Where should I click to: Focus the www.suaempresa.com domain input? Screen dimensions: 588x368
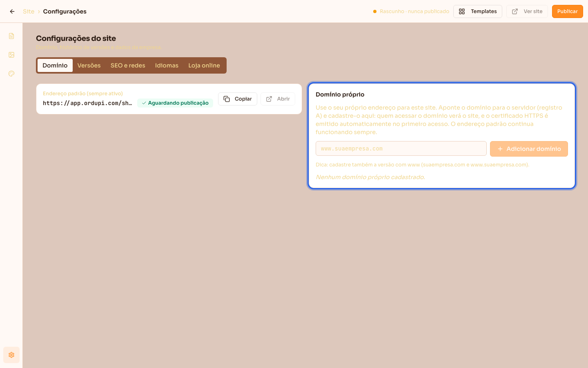tap(401, 149)
